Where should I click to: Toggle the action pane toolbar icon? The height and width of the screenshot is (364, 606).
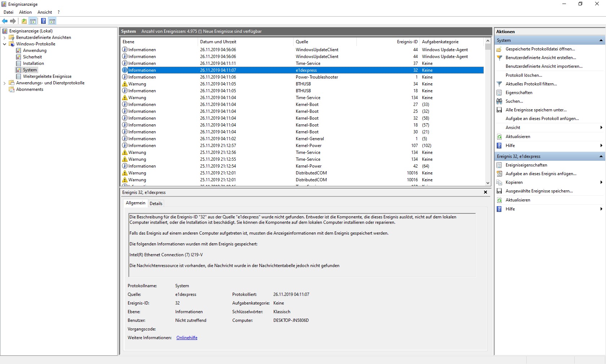point(52,21)
